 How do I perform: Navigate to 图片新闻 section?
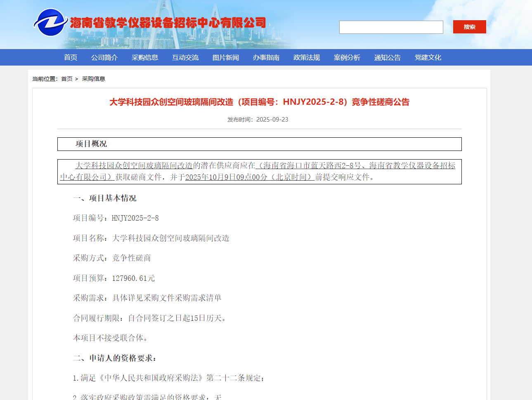pyautogui.click(x=226, y=57)
